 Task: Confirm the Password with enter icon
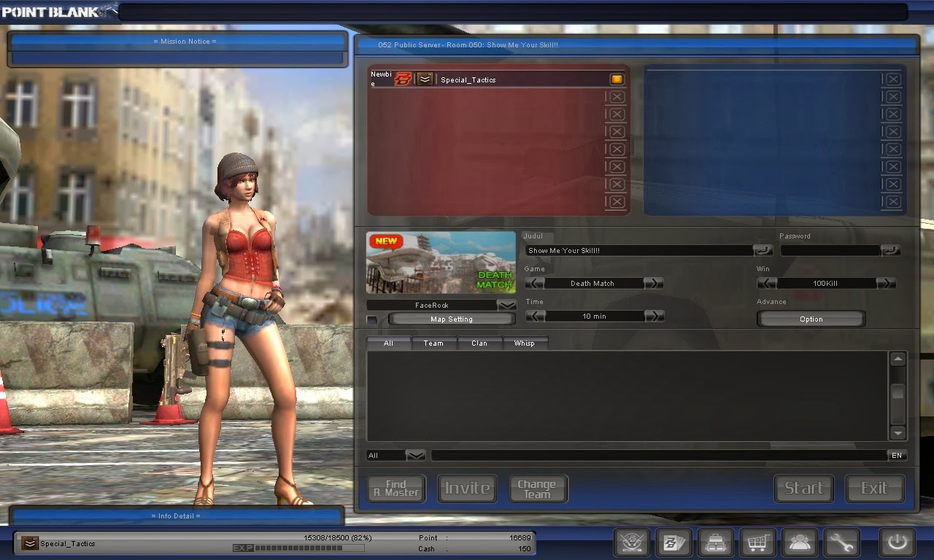coord(891,250)
